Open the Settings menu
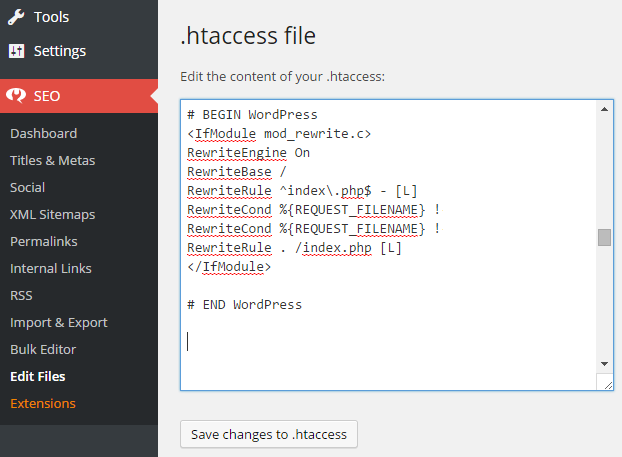The height and width of the screenshot is (457, 622). [79, 51]
